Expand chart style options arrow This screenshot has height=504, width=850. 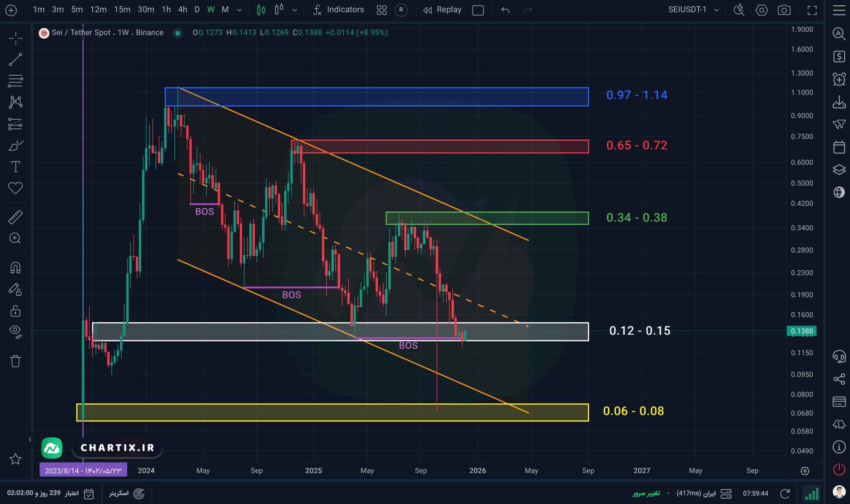click(295, 10)
